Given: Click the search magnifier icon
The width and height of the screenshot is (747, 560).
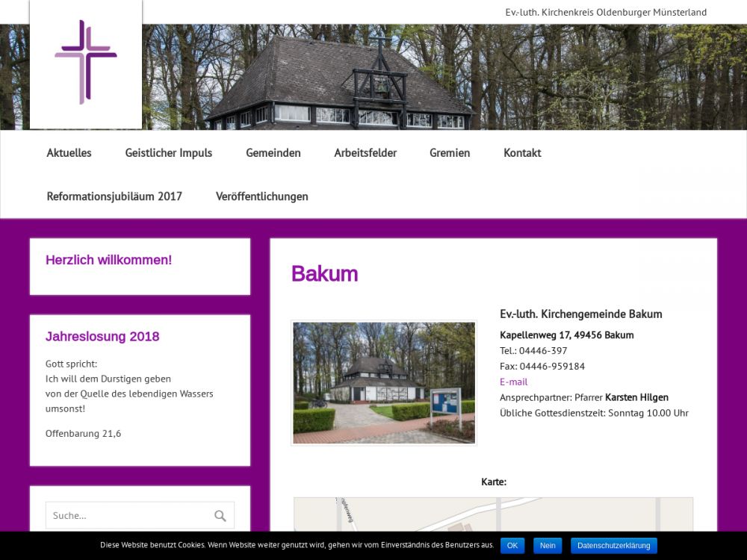Looking at the screenshot, I should click(x=220, y=515).
